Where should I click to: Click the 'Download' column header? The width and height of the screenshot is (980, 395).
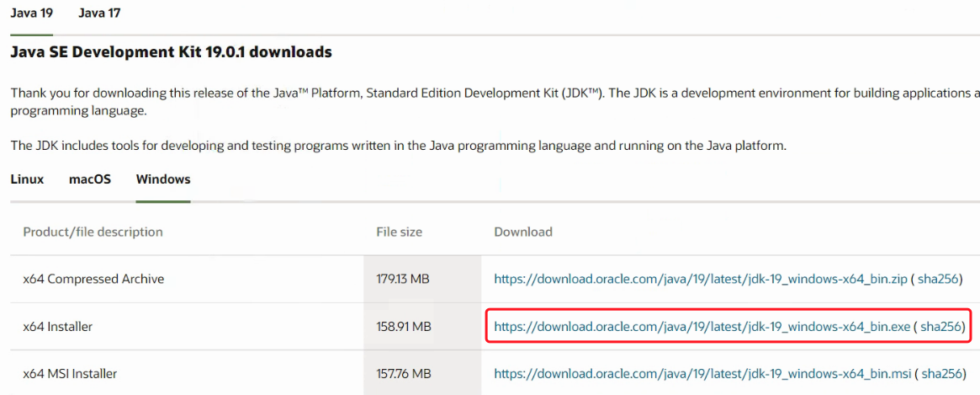point(523,232)
